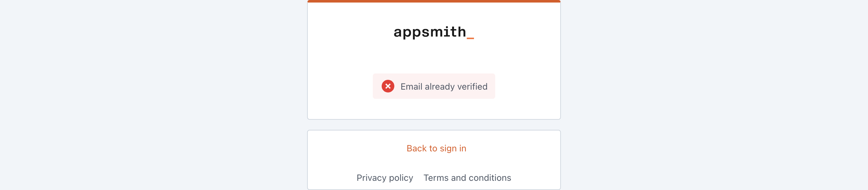
Task: Click empty space below the appsmith logo
Action: pyautogui.click(x=434, y=57)
